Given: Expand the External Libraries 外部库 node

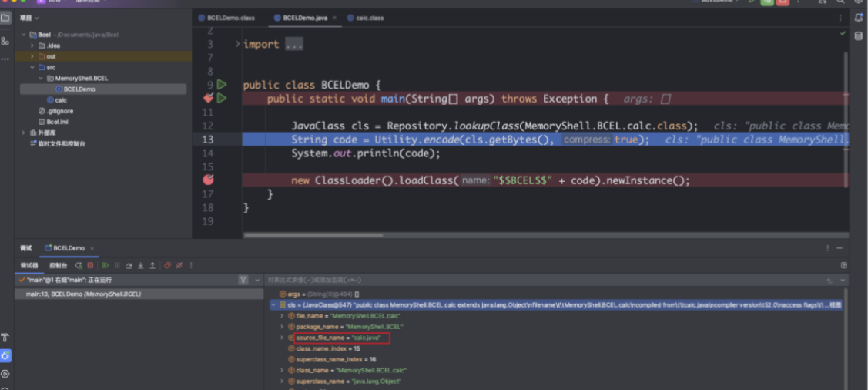Looking at the screenshot, I should (24, 133).
